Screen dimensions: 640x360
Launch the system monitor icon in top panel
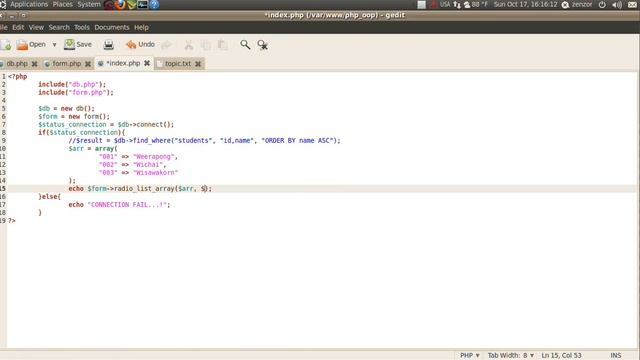(142, 4)
